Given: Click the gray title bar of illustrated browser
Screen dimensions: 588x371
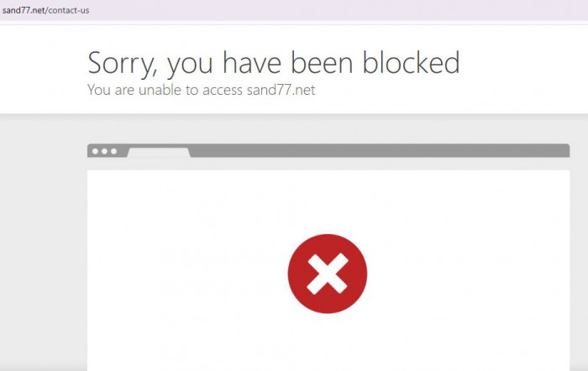Looking at the screenshot, I should [379, 150].
